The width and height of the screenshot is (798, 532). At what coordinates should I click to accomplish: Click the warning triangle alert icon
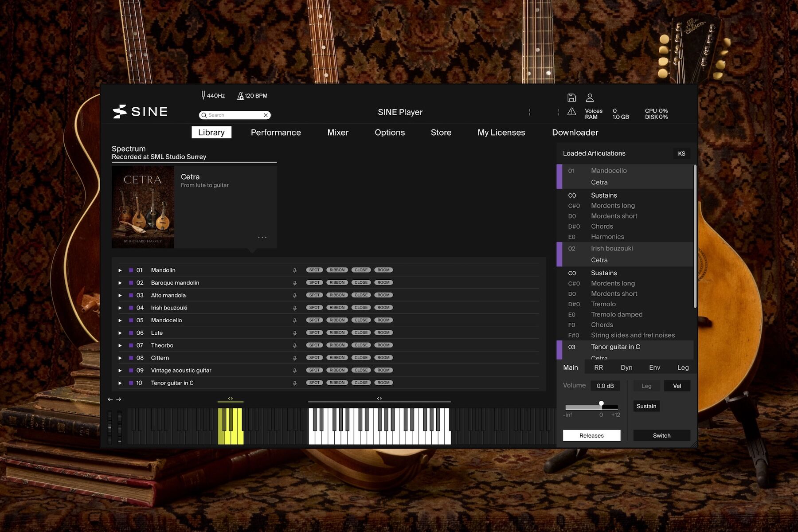click(x=571, y=112)
